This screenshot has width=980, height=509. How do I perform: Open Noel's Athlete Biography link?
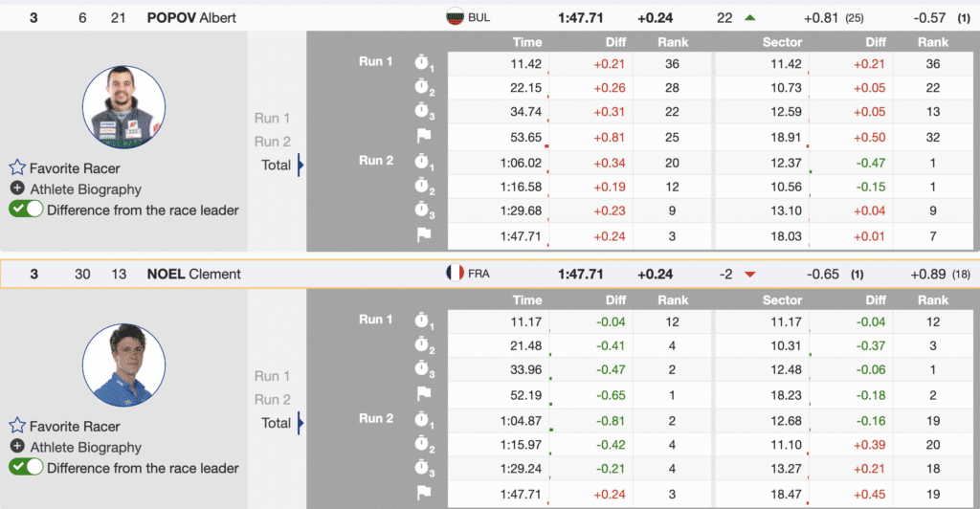coord(85,447)
